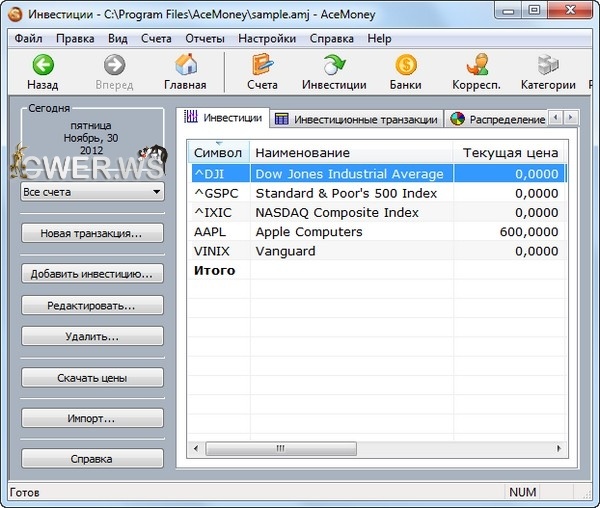The image size is (600, 508).
Task: Open the Категории toolbar icon
Action: (547, 66)
